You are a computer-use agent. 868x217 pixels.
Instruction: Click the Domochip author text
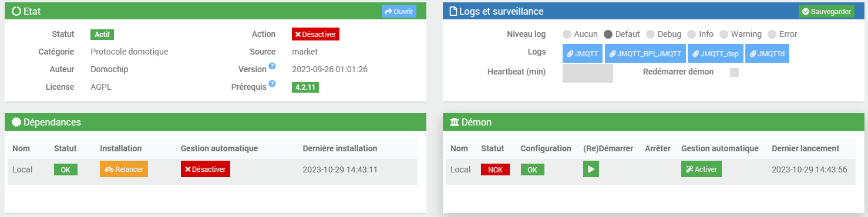pos(109,69)
